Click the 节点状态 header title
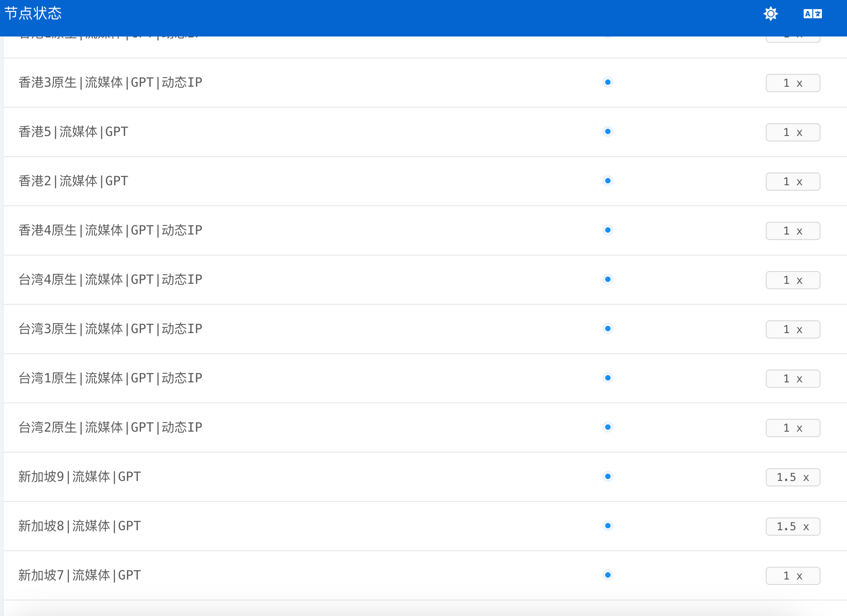The image size is (847, 616). click(33, 13)
